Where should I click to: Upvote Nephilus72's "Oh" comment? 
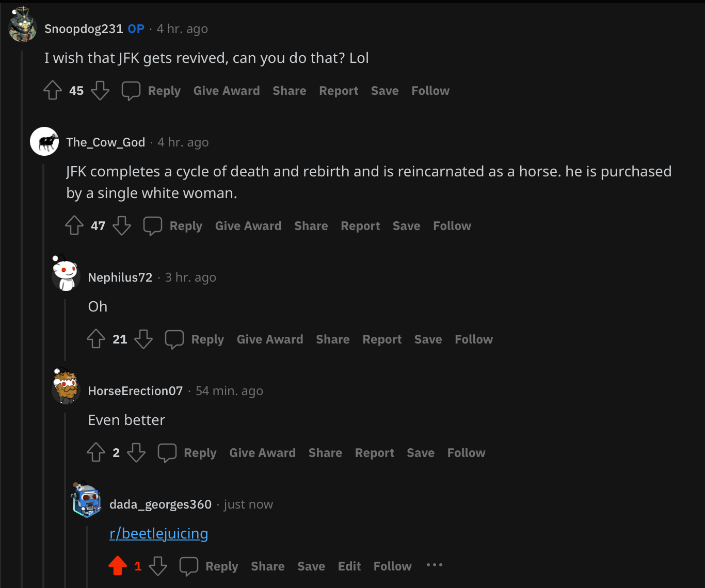95,339
